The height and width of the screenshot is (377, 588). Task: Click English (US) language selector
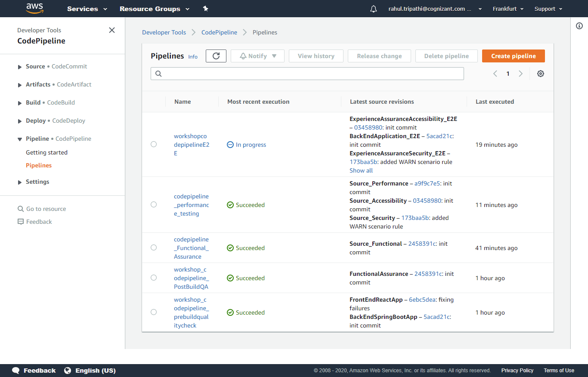click(x=96, y=371)
